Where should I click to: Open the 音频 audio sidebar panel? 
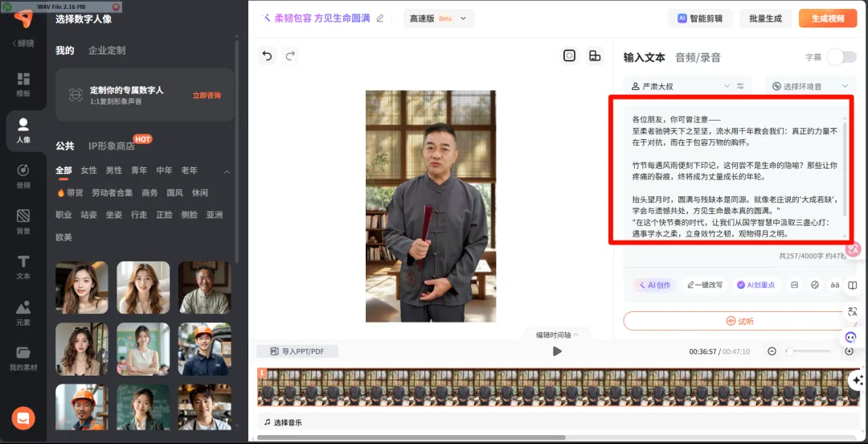click(x=23, y=177)
